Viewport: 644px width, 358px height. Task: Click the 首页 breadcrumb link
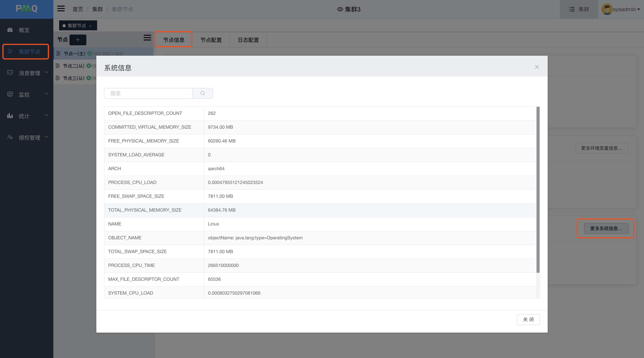point(78,9)
